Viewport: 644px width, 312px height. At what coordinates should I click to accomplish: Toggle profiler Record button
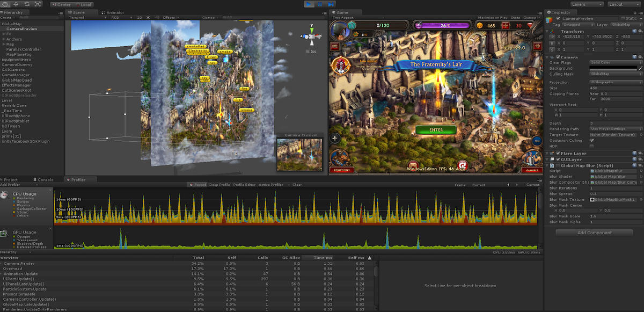point(198,185)
